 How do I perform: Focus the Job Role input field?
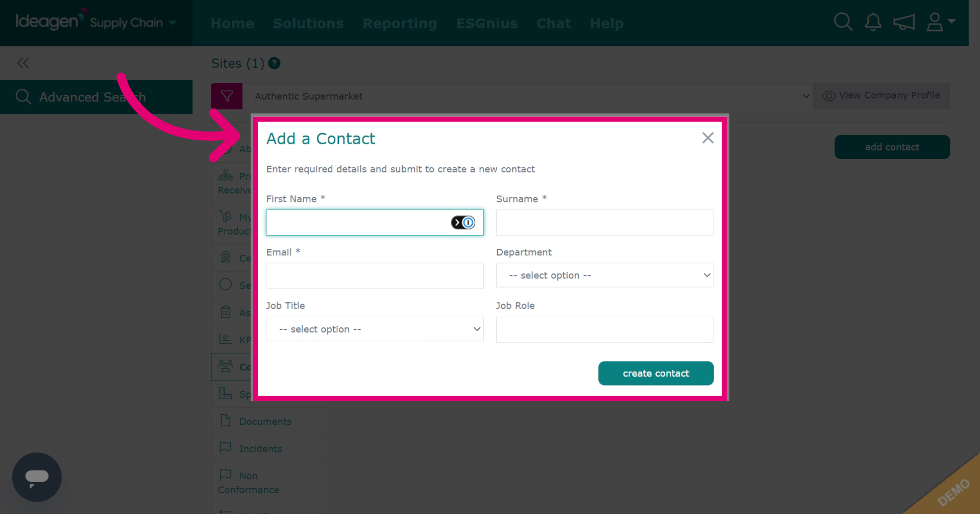pos(605,329)
